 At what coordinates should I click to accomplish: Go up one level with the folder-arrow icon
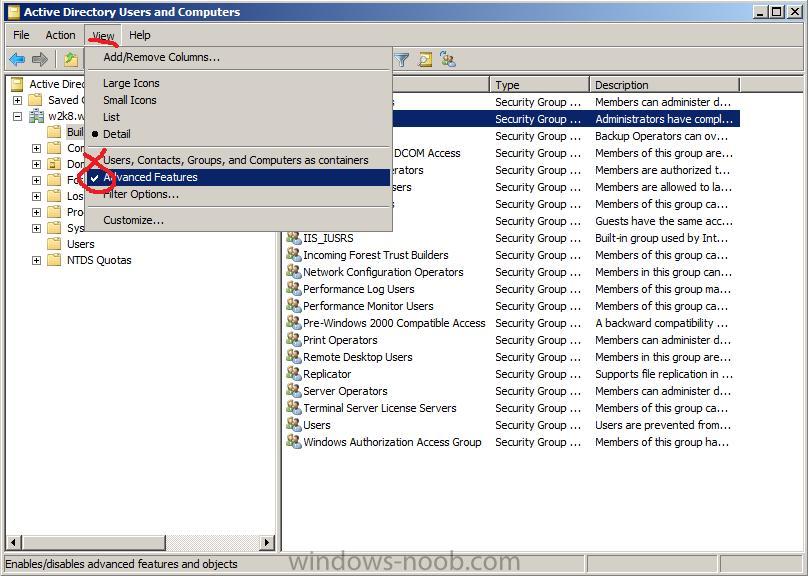coord(71,60)
